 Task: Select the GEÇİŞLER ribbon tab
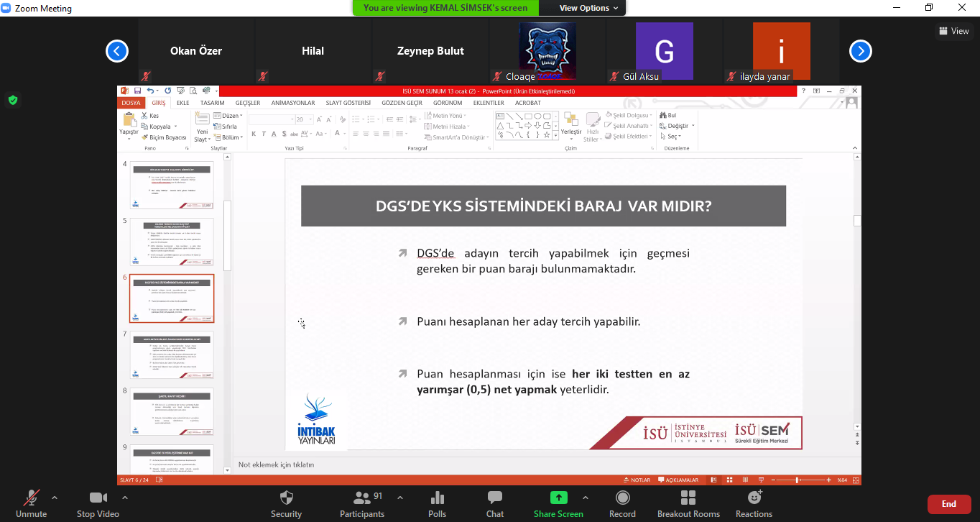[x=248, y=103]
